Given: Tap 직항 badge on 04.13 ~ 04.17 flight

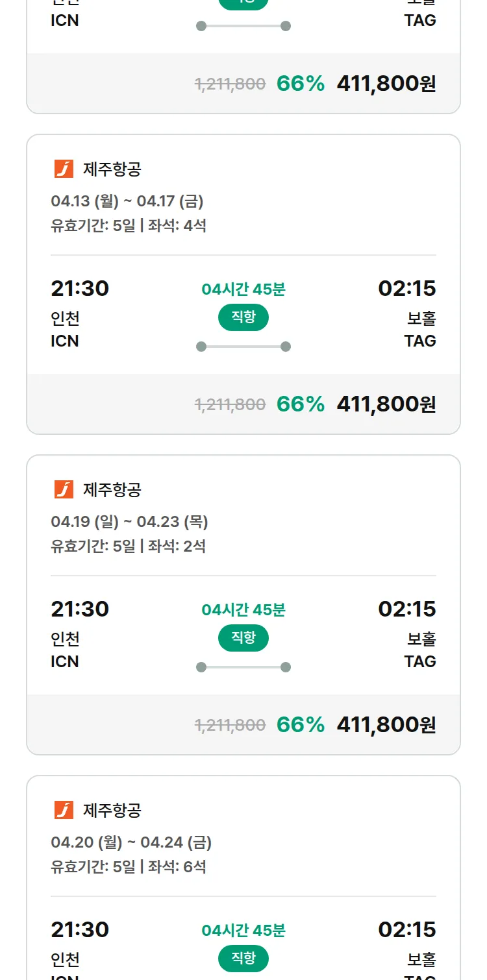Looking at the screenshot, I should click(x=243, y=317).
